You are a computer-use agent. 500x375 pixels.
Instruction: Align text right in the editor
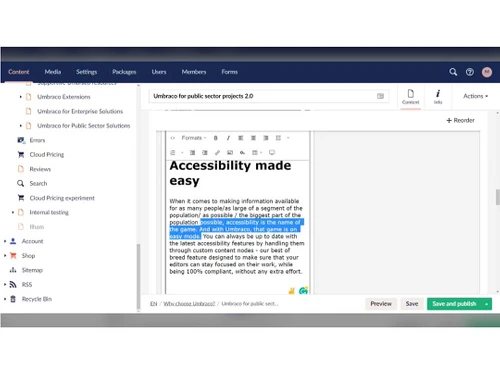(x=266, y=138)
